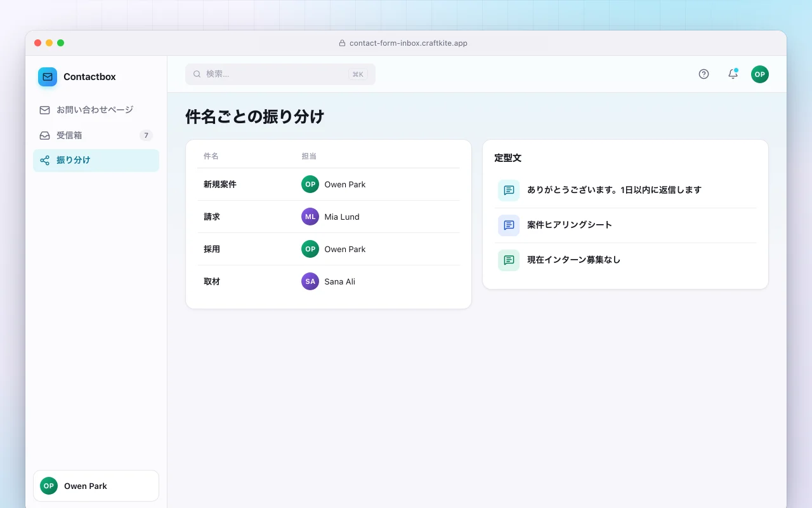
Task: Click the 担当 column header
Action: 309,156
